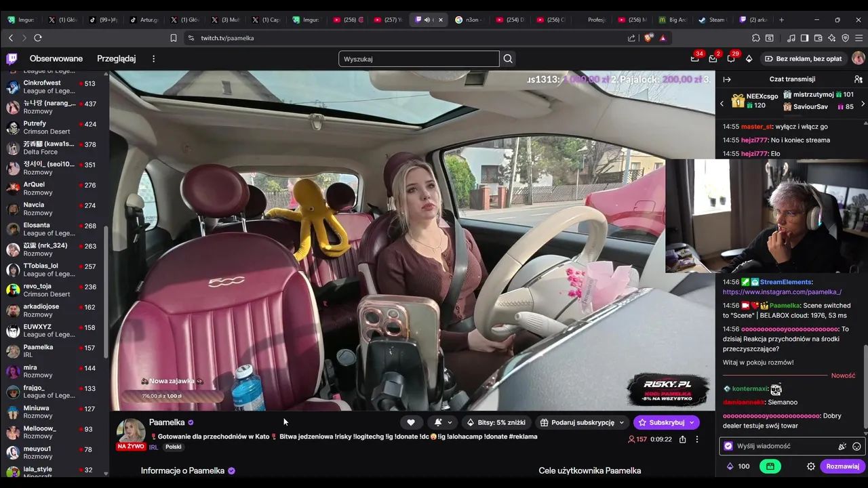Open the notifications inbox with badge 2
The image size is (868, 488).
coord(713,59)
